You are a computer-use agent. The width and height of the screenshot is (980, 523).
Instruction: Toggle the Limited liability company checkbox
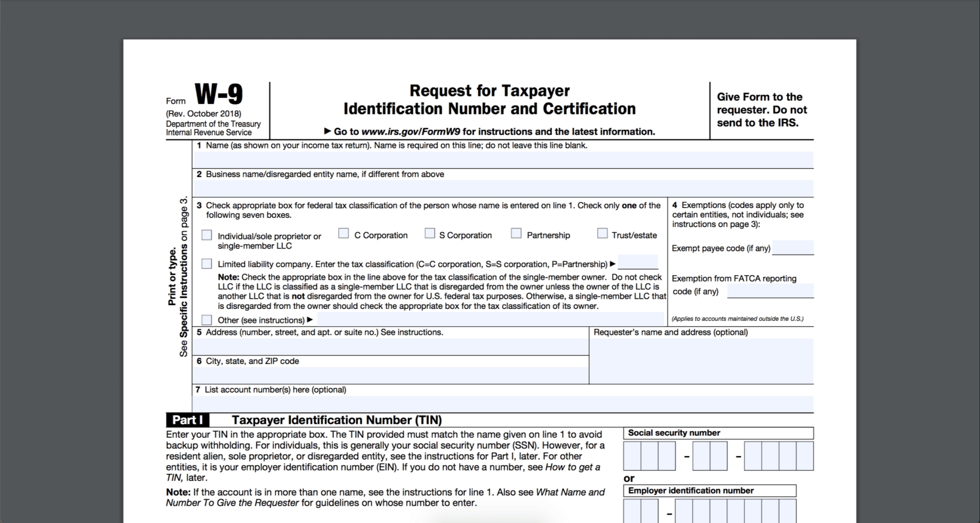tap(208, 263)
